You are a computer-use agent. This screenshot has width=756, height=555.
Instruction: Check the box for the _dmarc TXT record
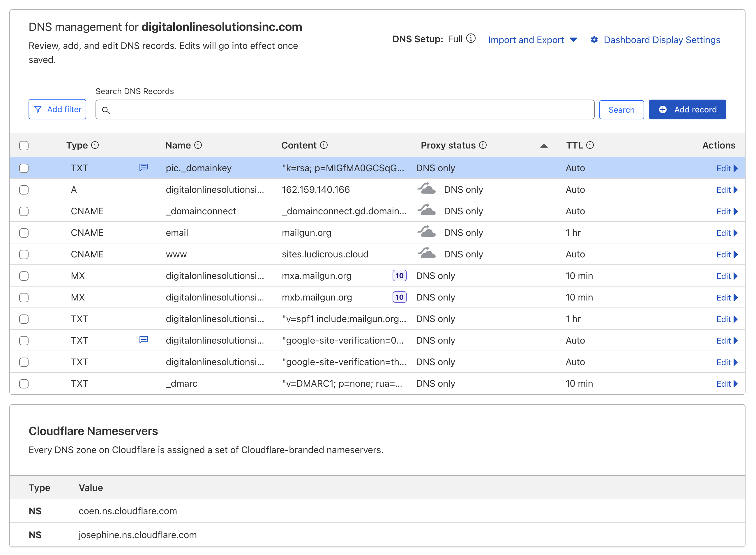point(24,384)
